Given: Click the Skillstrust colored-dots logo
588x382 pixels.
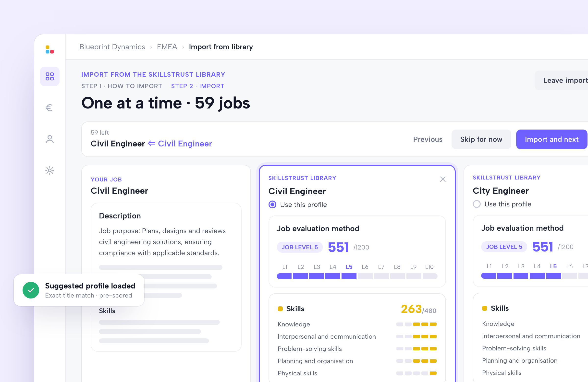Looking at the screenshot, I should [50, 49].
